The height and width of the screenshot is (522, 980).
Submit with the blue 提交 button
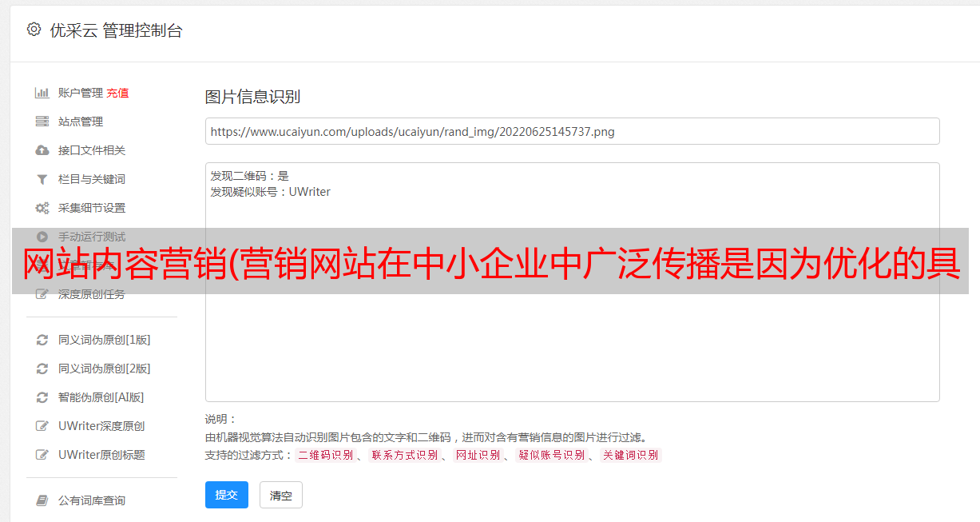coord(227,495)
